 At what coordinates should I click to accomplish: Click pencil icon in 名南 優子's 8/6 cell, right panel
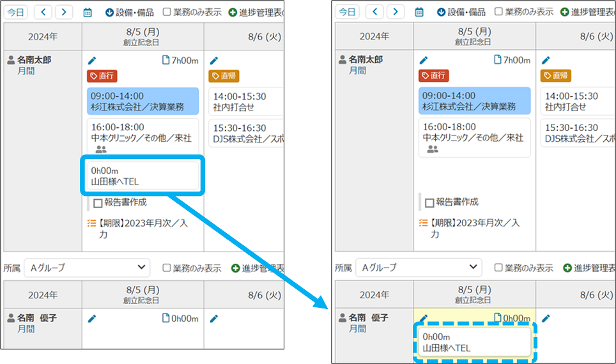[545, 317]
